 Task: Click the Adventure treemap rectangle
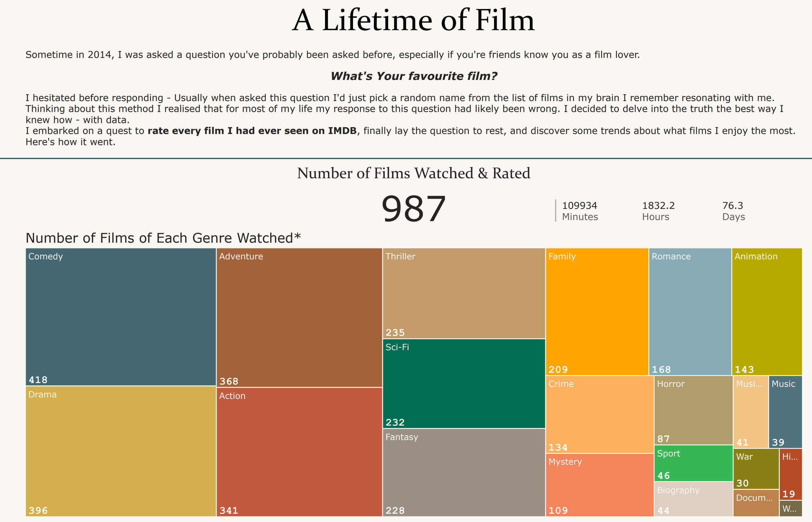tap(299, 318)
